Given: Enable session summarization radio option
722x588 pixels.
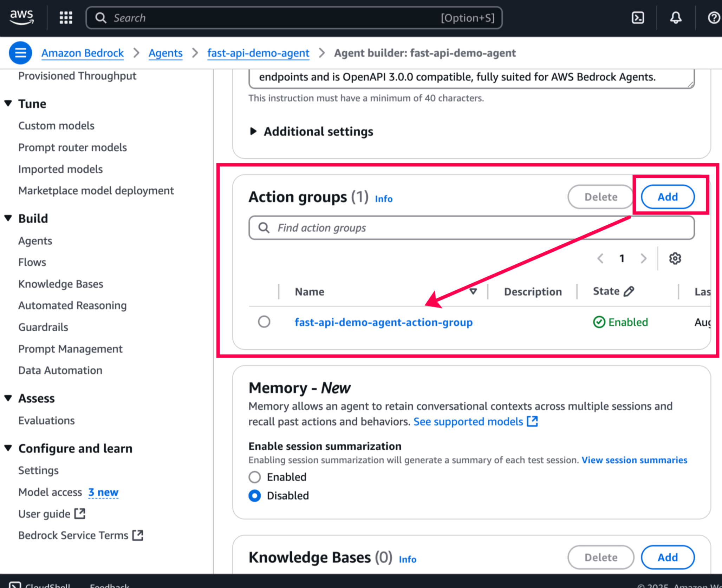Looking at the screenshot, I should [x=255, y=477].
